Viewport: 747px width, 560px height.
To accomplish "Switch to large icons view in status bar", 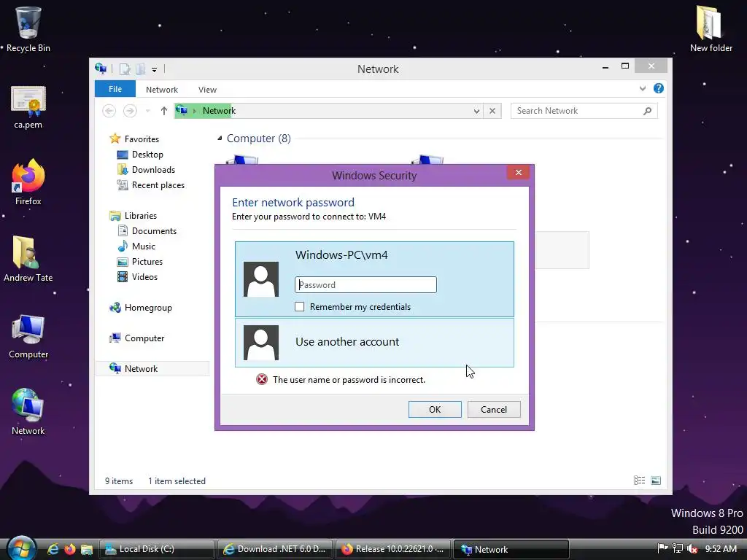I will pos(656,481).
